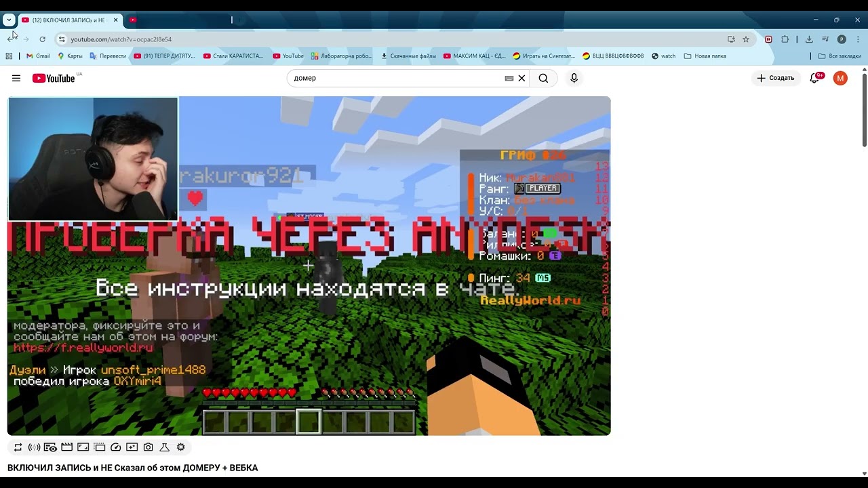Switch to the second YouTube tab
This screenshot has height=488, width=868.
tap(178, 20)
